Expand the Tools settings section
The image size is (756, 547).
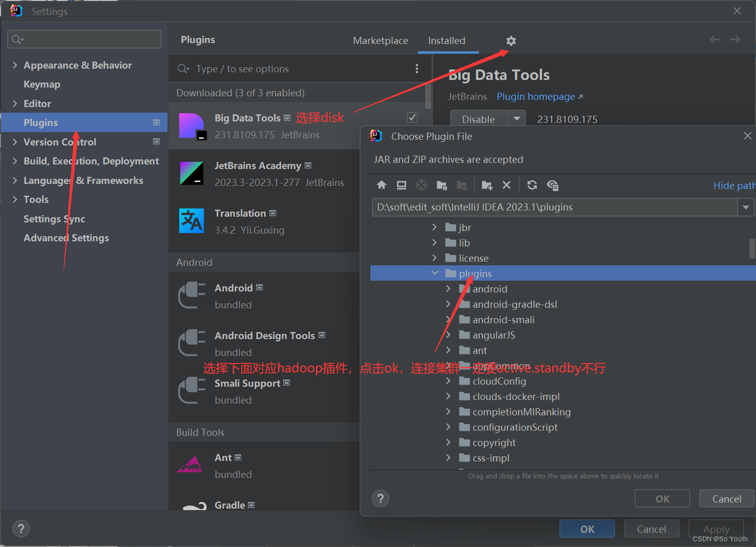pyautogui.click(x=15, y=199)
